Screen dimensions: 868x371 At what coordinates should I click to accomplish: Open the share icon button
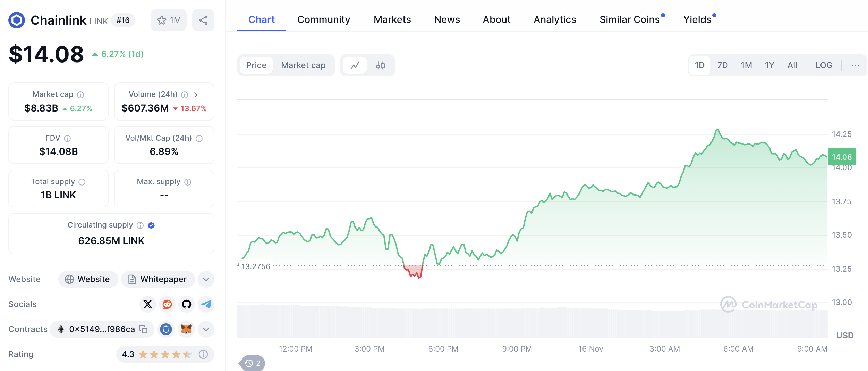pyautogui.click(x=203, y=20)
